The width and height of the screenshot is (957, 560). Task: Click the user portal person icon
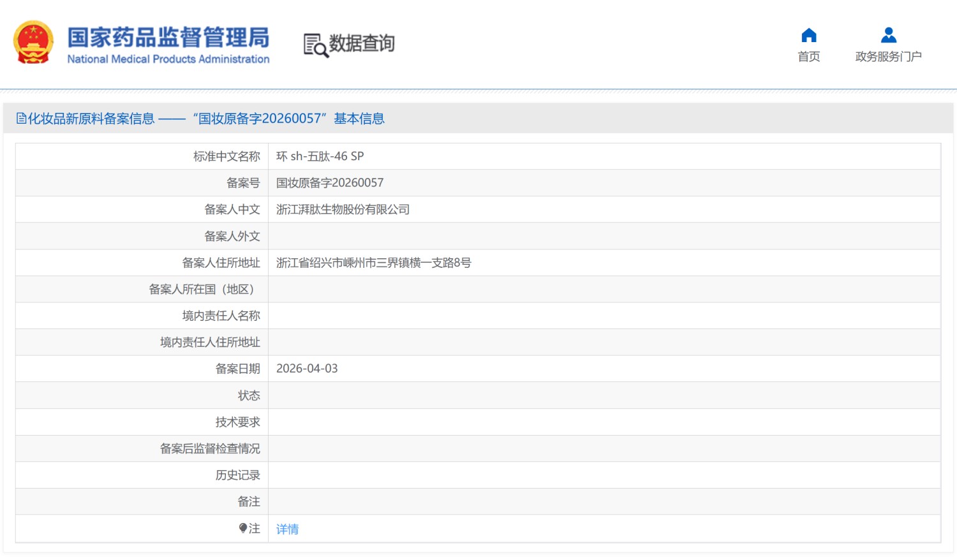tap(888, 35)
